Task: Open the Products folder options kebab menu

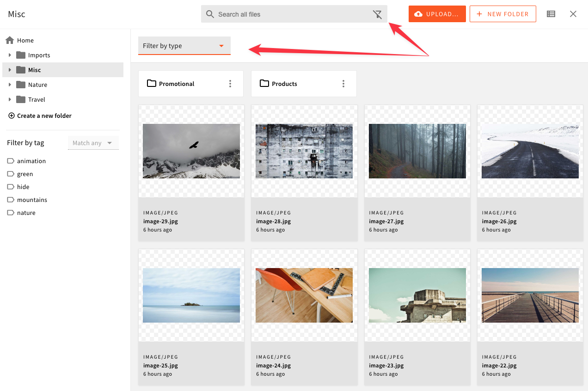Action: [343, 84]
